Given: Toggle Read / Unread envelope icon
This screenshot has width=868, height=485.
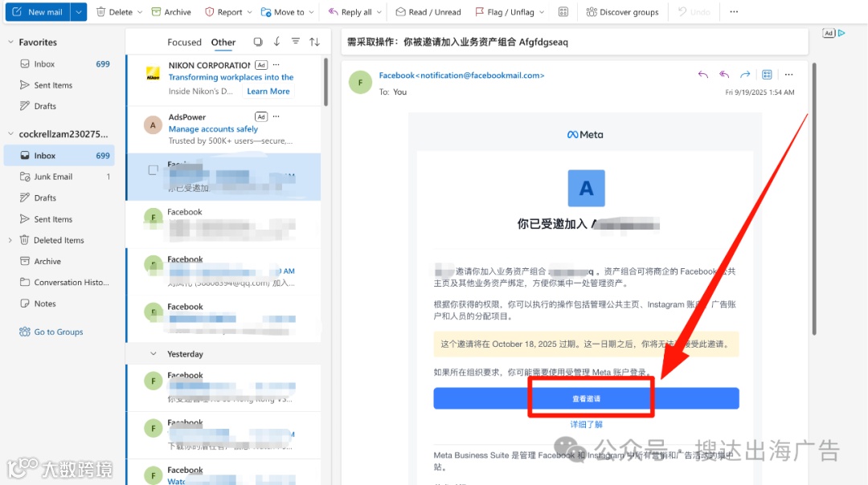Looking at the screenshot, I should click(400, 11).
